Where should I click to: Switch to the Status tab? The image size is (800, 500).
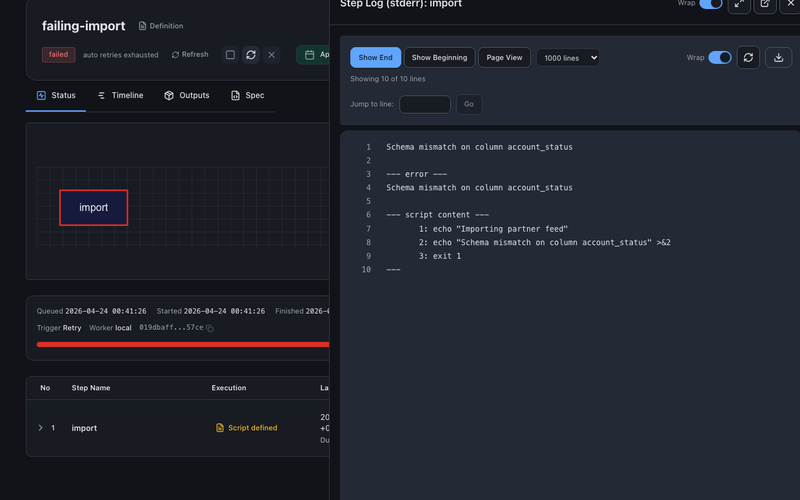[56, 95]
